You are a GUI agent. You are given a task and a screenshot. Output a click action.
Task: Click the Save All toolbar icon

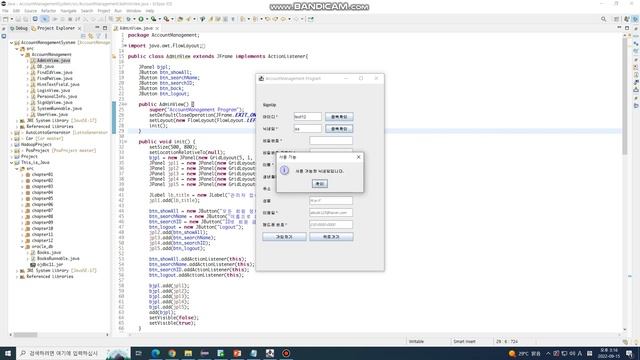click(25, 19)
